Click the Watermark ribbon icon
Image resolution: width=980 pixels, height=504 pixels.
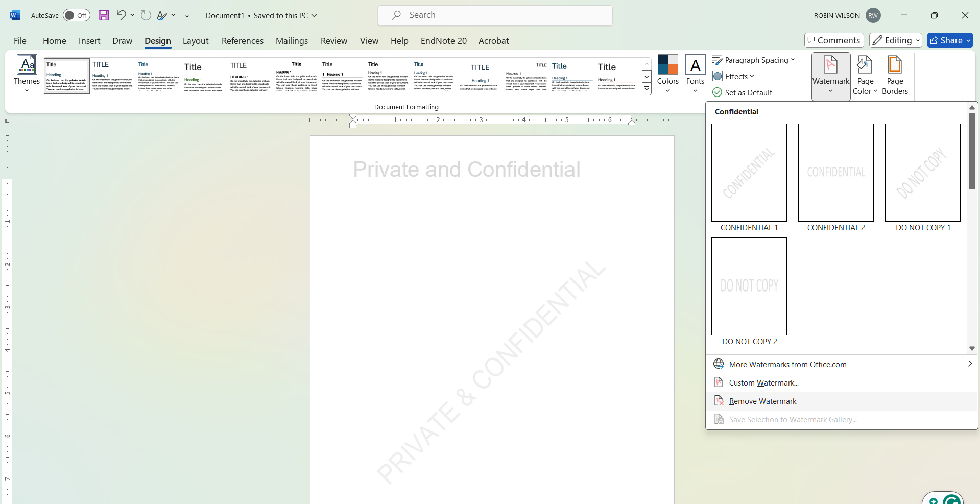(x=830, y=73)
